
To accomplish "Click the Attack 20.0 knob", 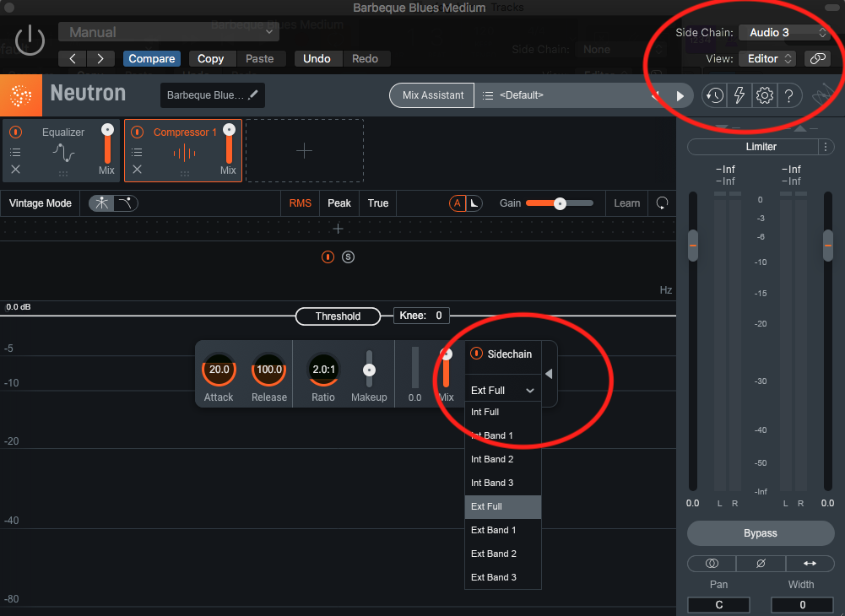I will tap(219, 370).
